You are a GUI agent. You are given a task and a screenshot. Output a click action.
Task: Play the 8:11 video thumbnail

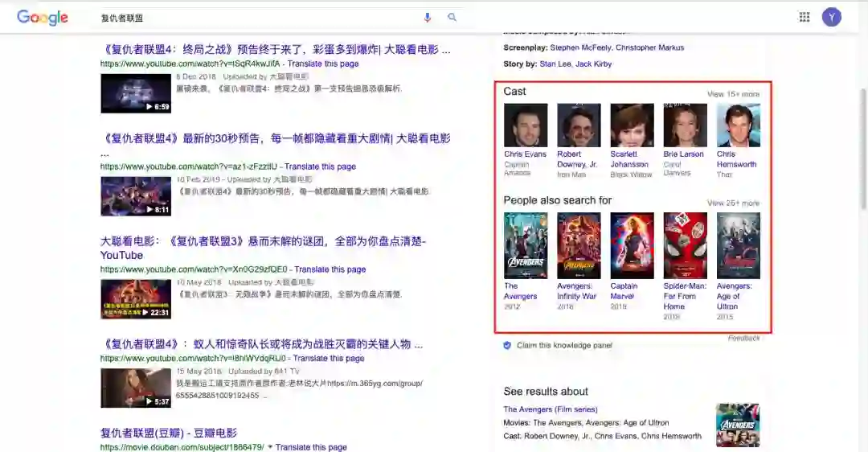pos(136,196)
